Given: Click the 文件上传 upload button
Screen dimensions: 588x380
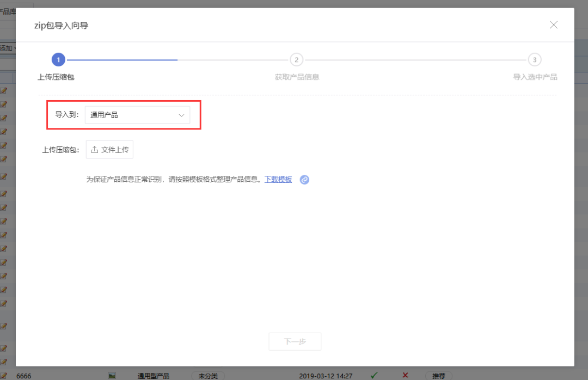Looking at the screenshot, I should point(109,150).
